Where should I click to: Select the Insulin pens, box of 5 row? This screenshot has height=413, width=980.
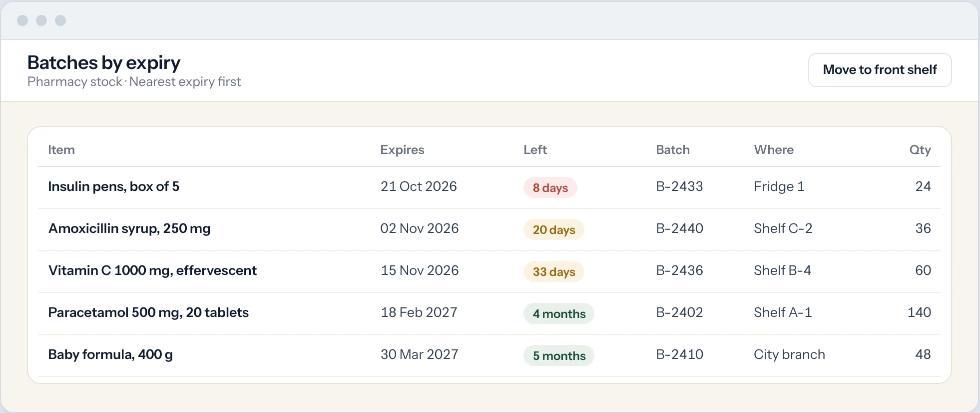point(490,187)
